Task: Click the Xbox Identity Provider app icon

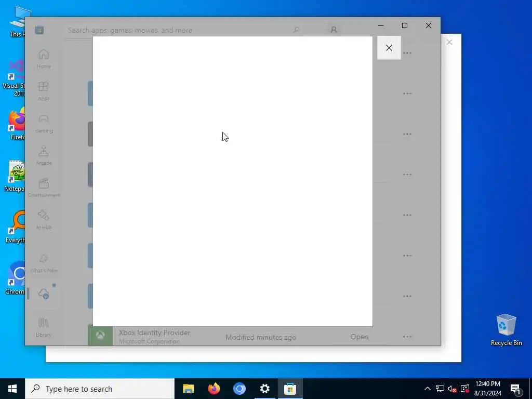Action: 100,336
